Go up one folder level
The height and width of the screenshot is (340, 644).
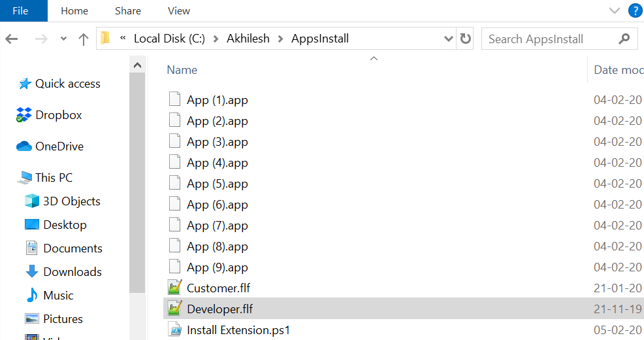tap(84, 39)
